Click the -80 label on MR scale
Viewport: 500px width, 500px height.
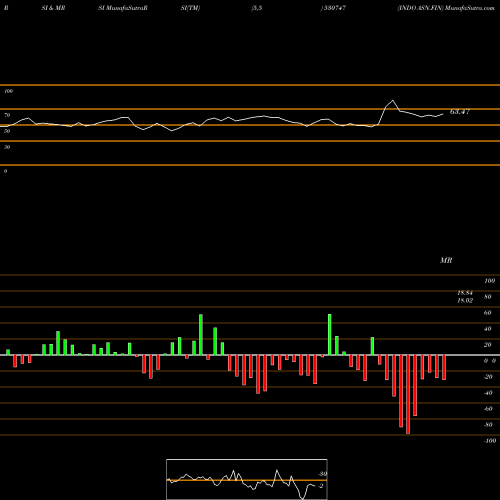(488, 425)
